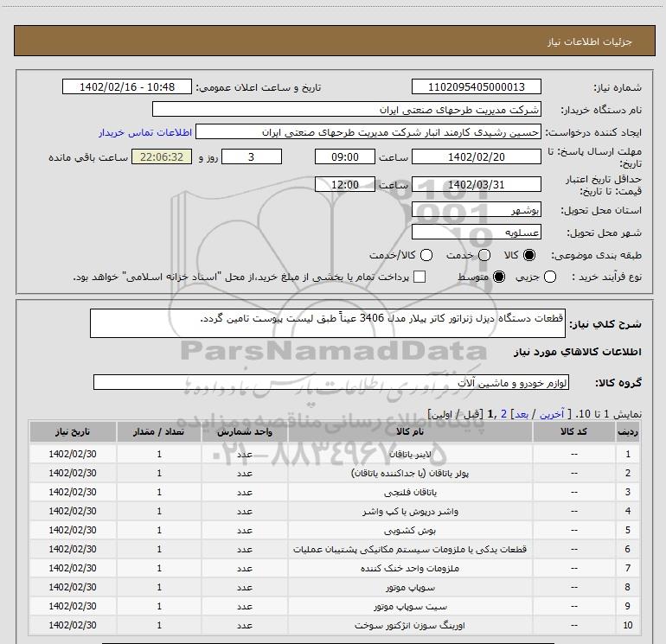Click the price validity date 1402/03/31

[x=476, y=184]
